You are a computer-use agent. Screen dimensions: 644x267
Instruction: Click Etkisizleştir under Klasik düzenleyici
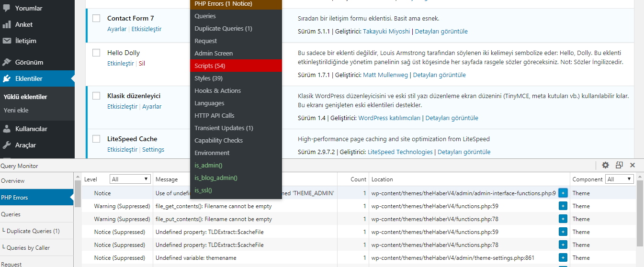(x=122, y=106)
